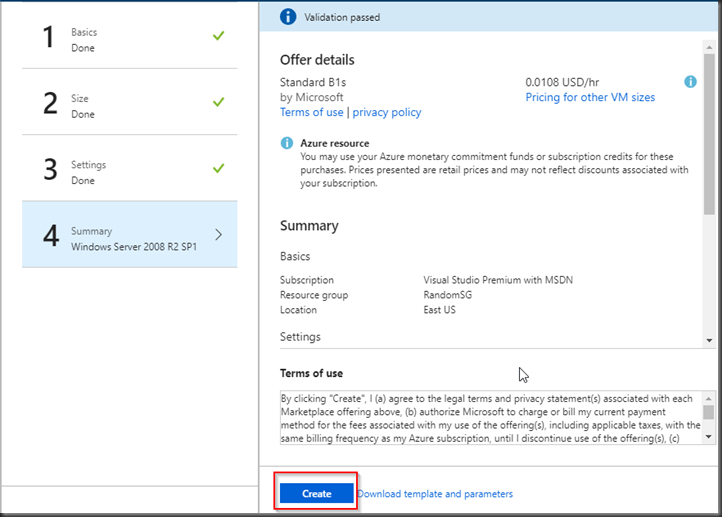The height and width of the screenshot is (517, 722).
Task: Select step 2 Size
Action: coord(129,106)
